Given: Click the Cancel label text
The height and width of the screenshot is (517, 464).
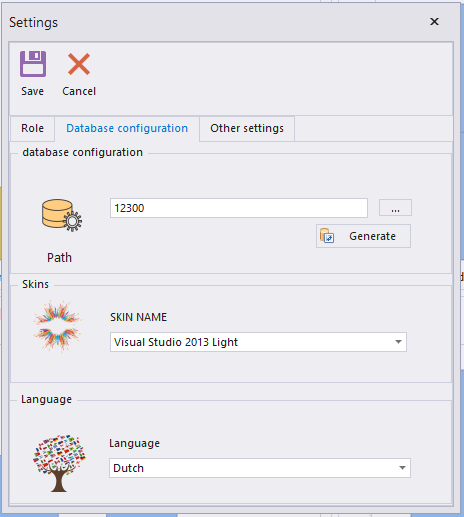Looking at the screenshot, I should pyautogui.click(x=79, y=91).
